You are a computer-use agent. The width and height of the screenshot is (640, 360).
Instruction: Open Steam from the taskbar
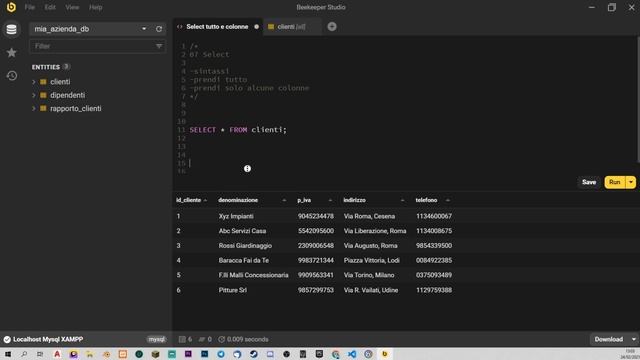(253, 354)
